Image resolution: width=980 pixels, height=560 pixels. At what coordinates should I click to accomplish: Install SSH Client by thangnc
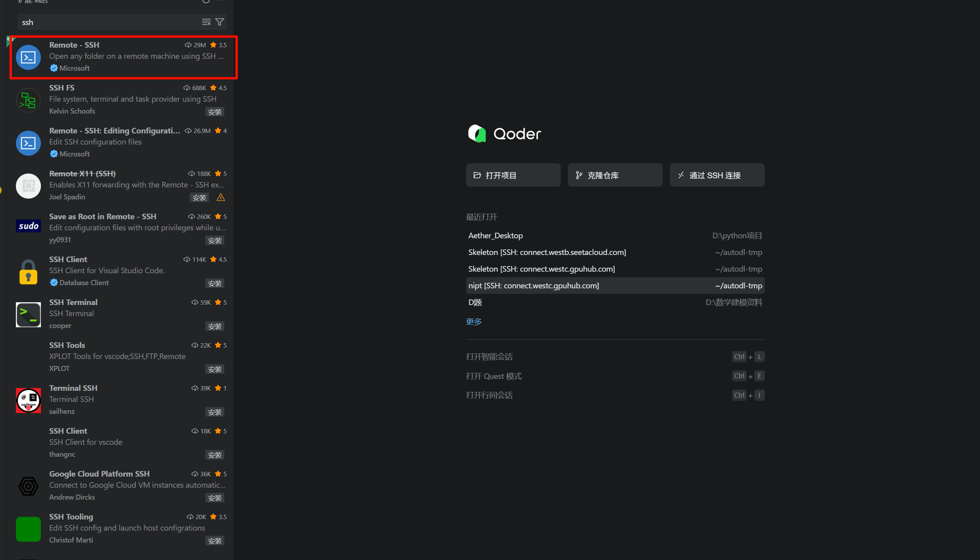tap(215, 455)
